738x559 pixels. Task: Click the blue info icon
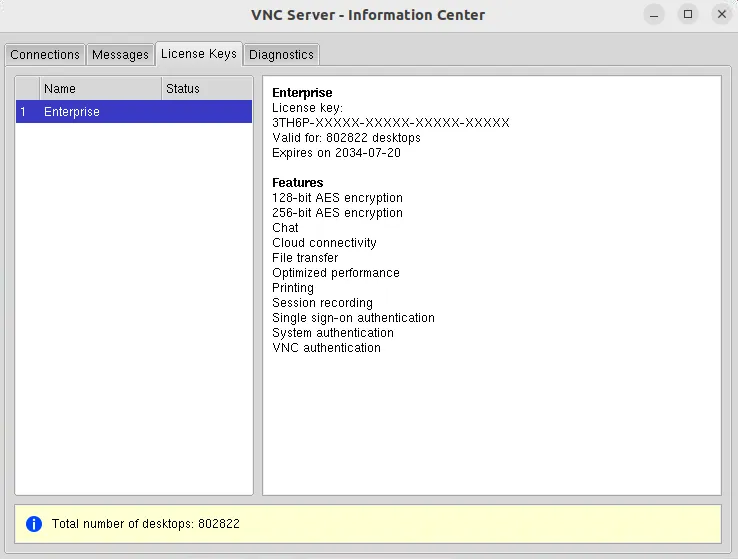point(34,524)
